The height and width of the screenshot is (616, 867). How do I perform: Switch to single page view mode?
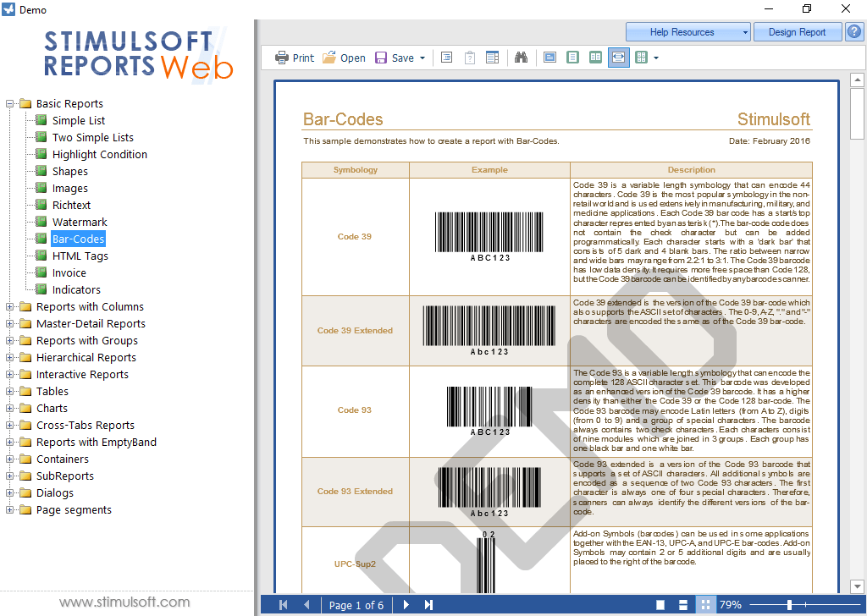pyautogui.click(x=551, y=58)
